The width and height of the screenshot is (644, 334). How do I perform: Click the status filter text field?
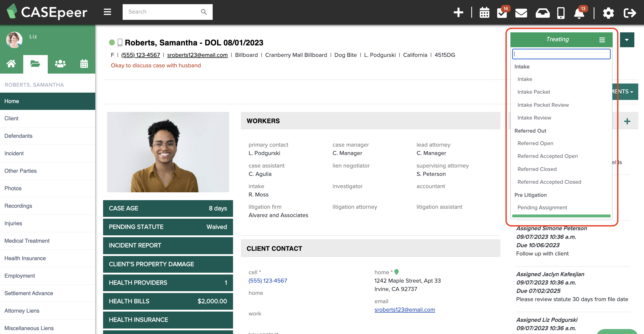tap(561, 54)
